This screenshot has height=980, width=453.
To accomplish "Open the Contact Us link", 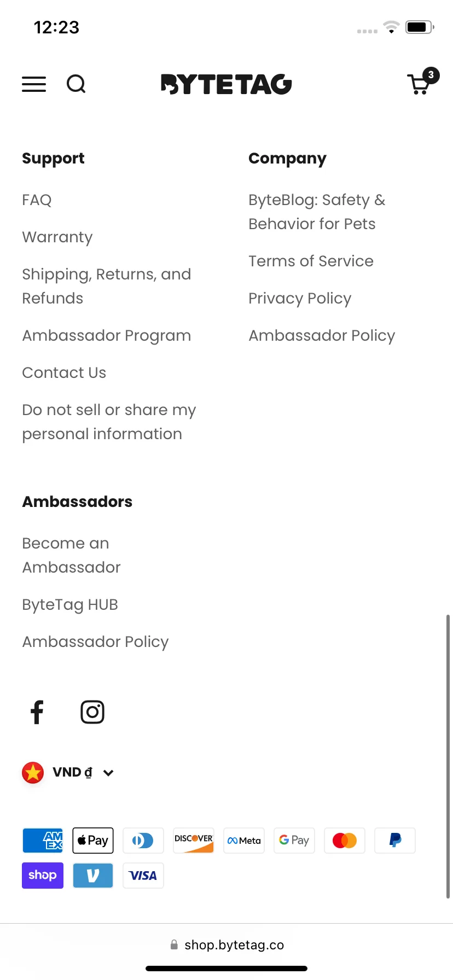I will click(x=64, y=373).
